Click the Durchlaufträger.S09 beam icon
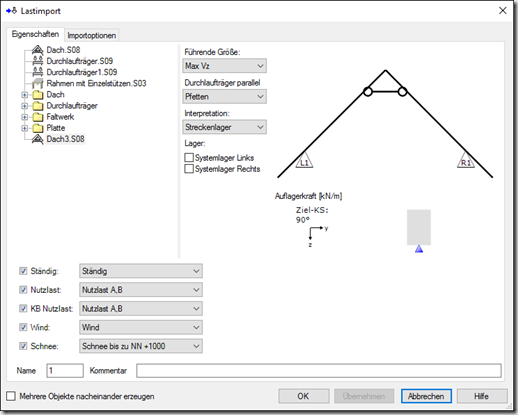This screenshot has width=518, height=415. 38,61
